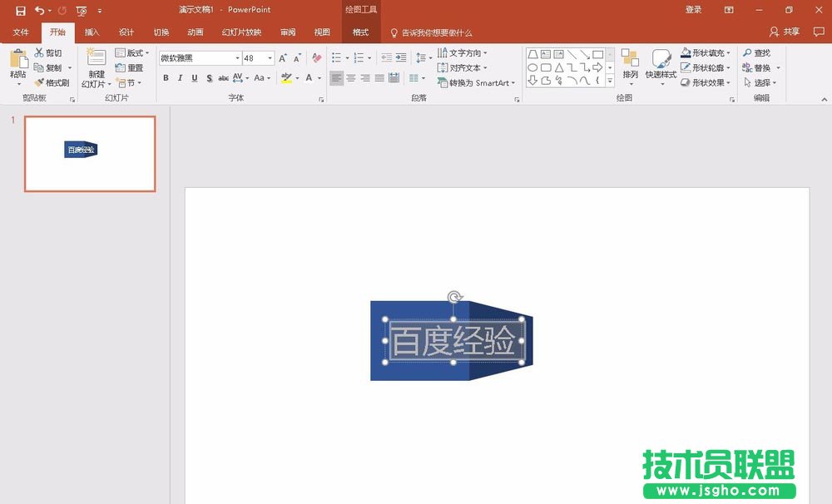The height and width of the screenshot is (504, 832).
Task: Open the Shape Fill (形状填充) option
Action: coord(705,52)
